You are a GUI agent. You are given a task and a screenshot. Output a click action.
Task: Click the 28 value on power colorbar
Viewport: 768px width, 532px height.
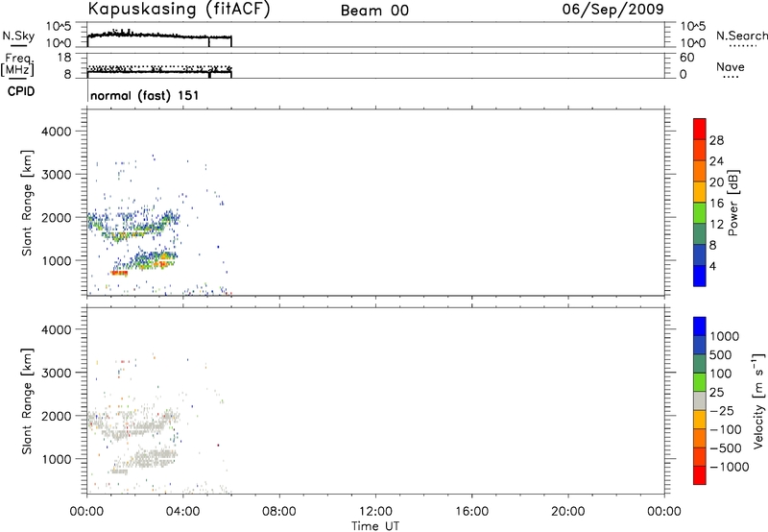point(716,140)
